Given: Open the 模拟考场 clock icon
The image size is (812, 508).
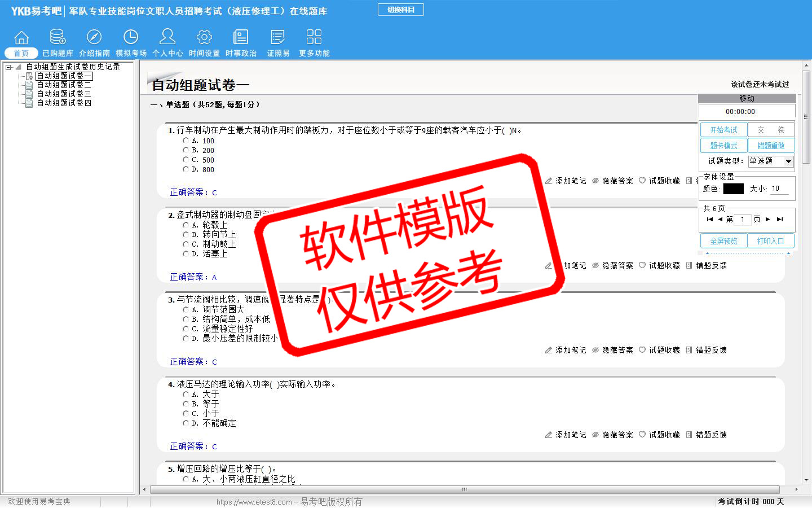Looking at the screenshot, I should [131, 37].
